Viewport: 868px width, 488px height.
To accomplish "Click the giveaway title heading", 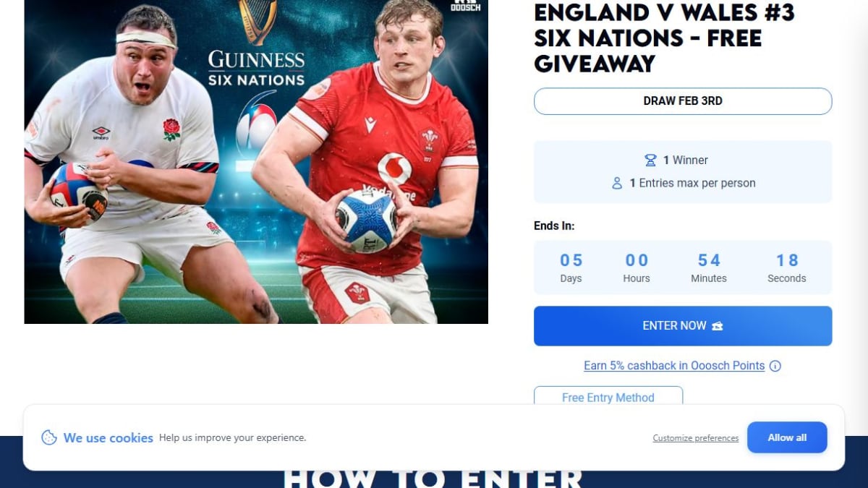I will [664, 38].
